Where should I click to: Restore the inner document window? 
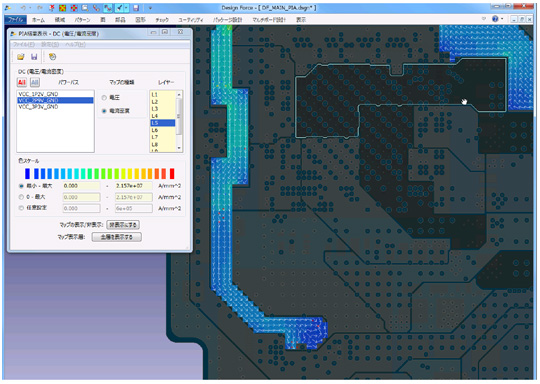[x=522, y=20]
